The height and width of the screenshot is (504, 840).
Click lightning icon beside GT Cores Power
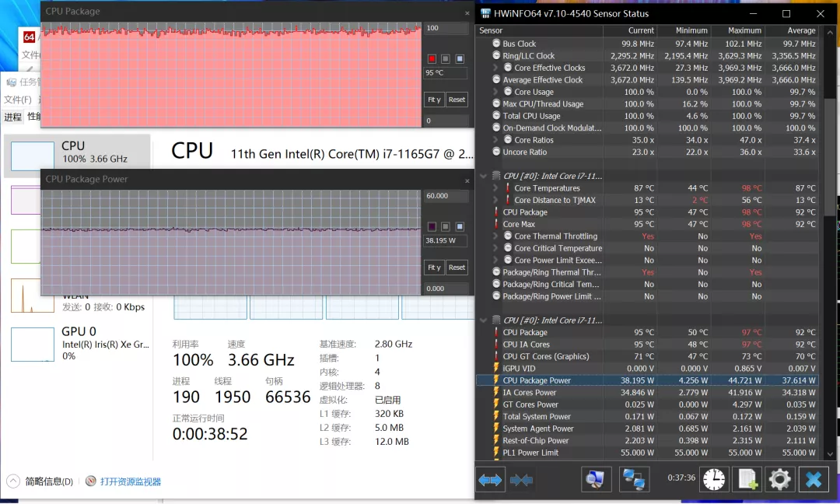496,404
